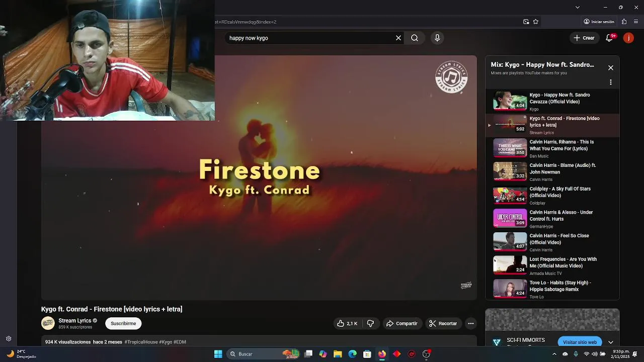
Task: Click the OneDrive cloud tray icon
Action: pos(565,354)
